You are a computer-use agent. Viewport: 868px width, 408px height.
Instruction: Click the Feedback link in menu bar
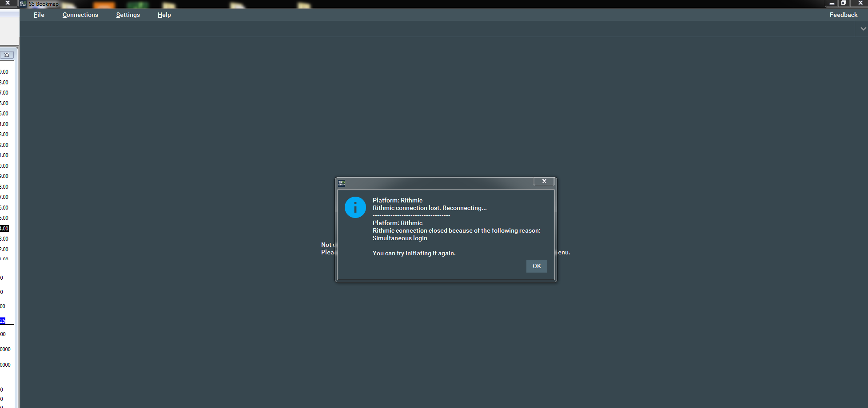(x=844, y=15)
